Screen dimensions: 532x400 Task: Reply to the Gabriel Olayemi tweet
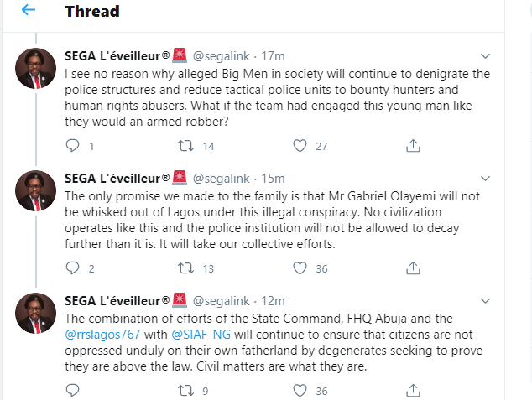pyautogui.click(x=72, y=268)
